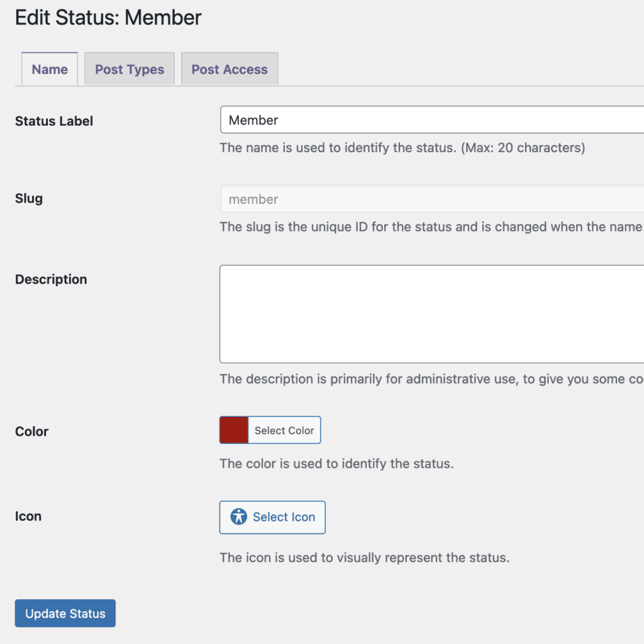
Task: Switch to the Post Types tab
Action: pyautogui.click(x=130, y=69)
